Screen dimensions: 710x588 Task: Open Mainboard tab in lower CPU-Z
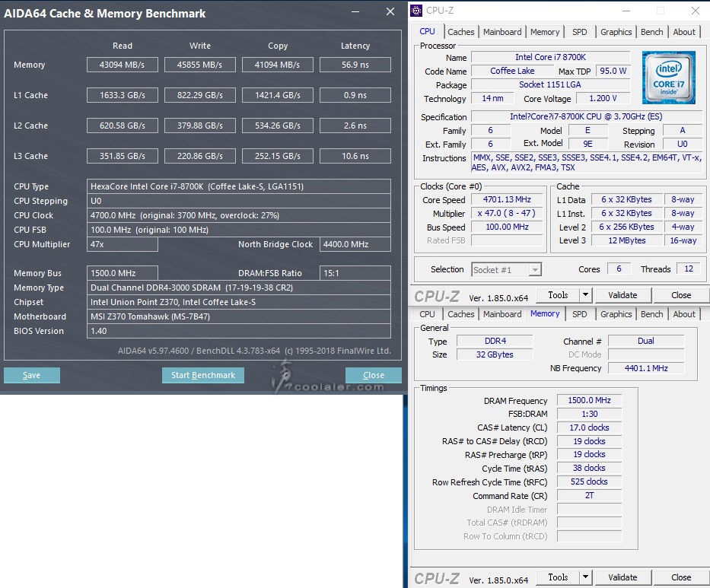pyautogui.click(x=502, y=314)
